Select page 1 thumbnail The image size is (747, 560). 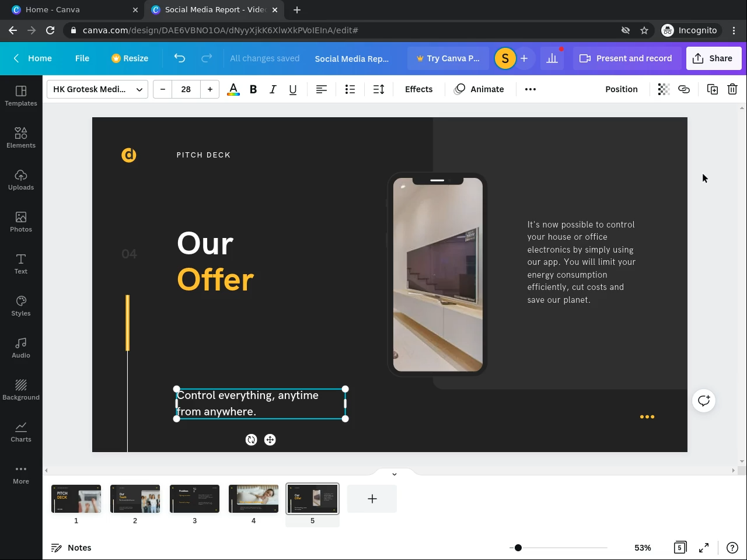[x=76, y=499]
